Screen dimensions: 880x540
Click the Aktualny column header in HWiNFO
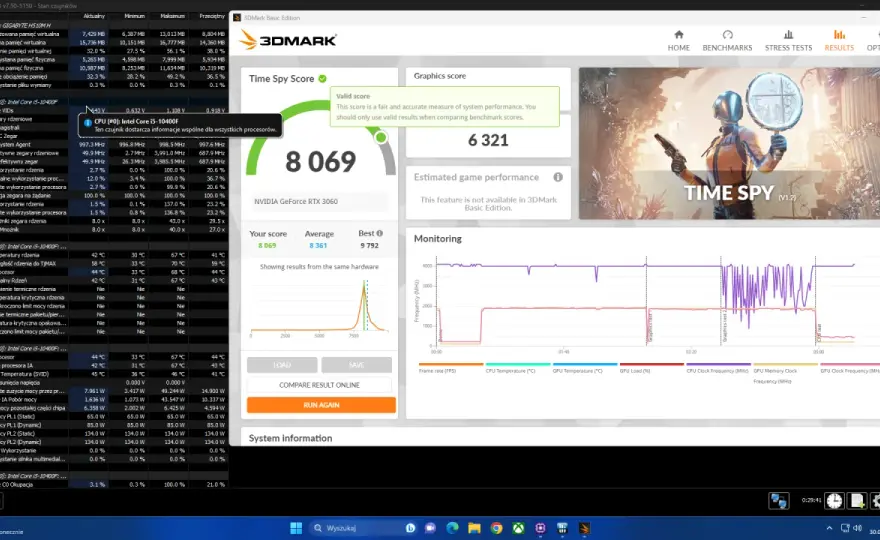[x=94, y=16]
